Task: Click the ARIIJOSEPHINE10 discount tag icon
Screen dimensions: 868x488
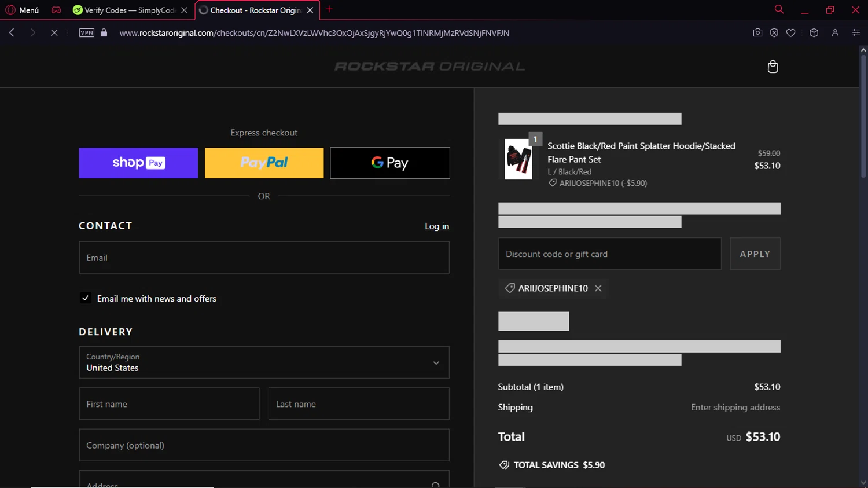Action: point(510,288)
